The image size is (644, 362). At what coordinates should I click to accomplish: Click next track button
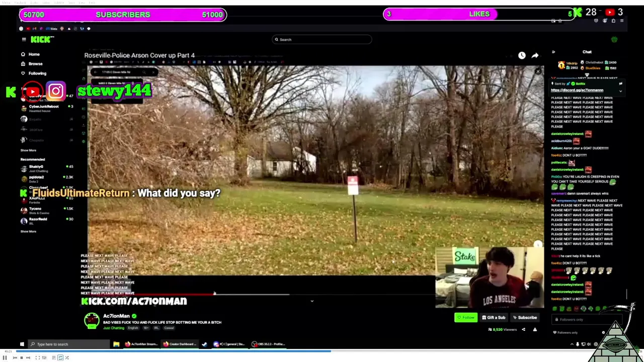pyautogui.click(x=28, y=357)
